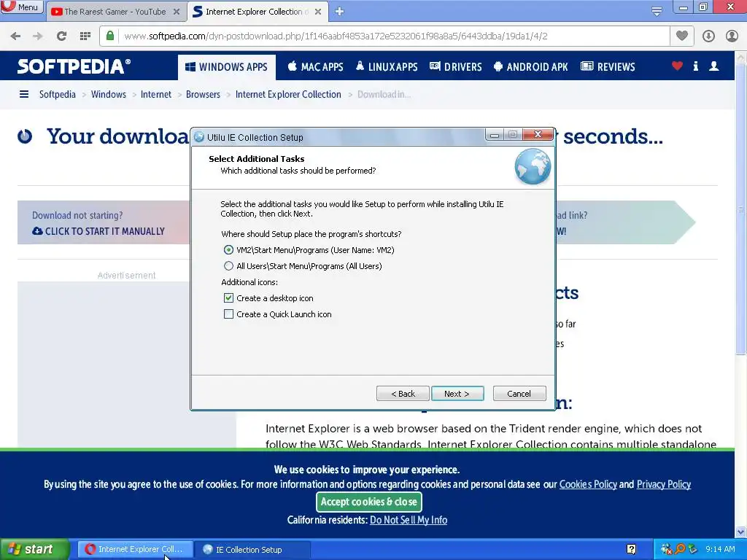Image resolution: width=747 pixels, height=560 pixels.
Task: Go to Windows breadcrumb link
Action: (109, 94)
